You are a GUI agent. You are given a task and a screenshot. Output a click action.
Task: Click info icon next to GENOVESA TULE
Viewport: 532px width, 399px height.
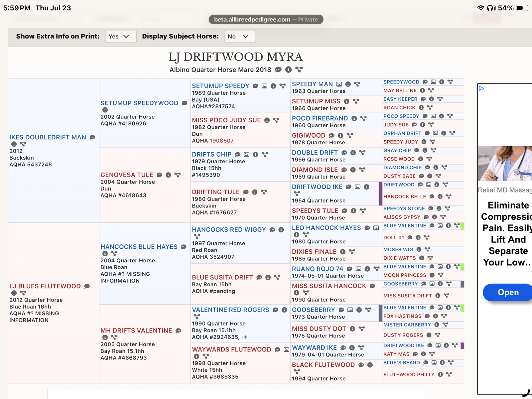click(x=168, y=175)
